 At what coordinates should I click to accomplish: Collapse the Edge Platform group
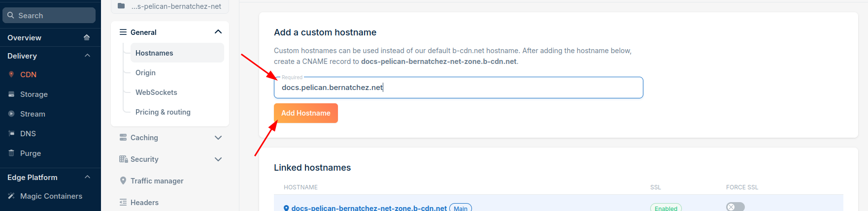[87, 177]
